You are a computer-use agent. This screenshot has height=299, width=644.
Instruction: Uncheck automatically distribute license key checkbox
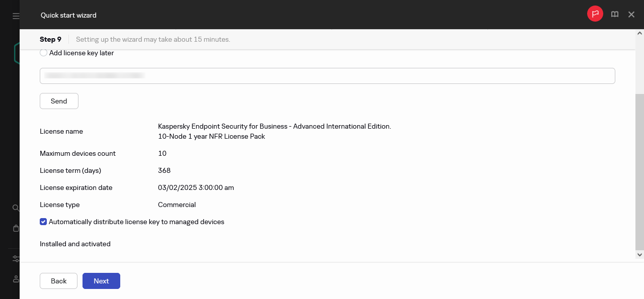(44, 222)
